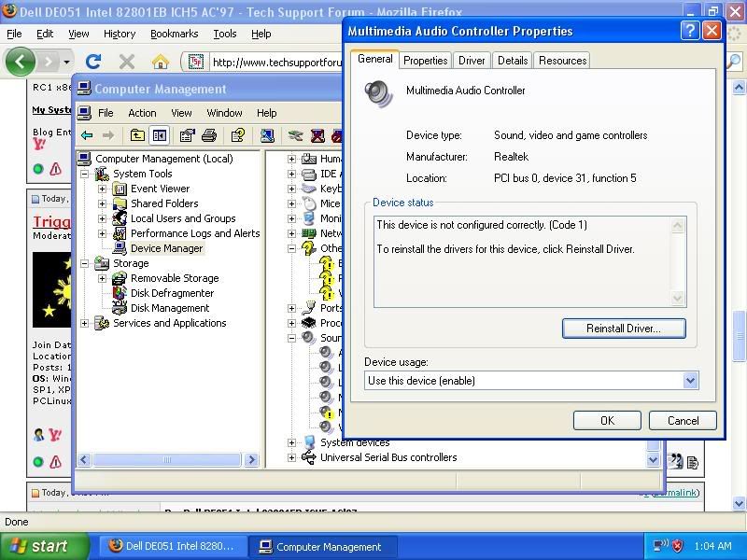Open Computer Management View menu
Image resolution: width=747 pixels, height=560 pixels.
click(181, 113)
